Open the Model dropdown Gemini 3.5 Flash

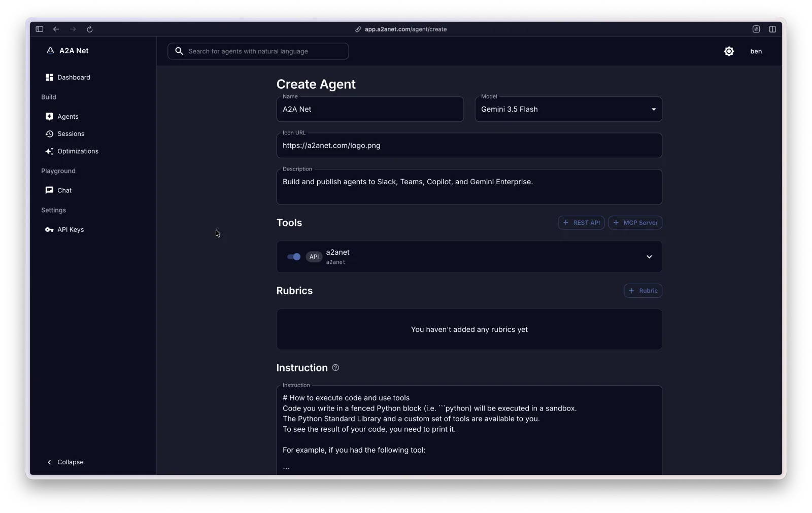pos(568,109)
